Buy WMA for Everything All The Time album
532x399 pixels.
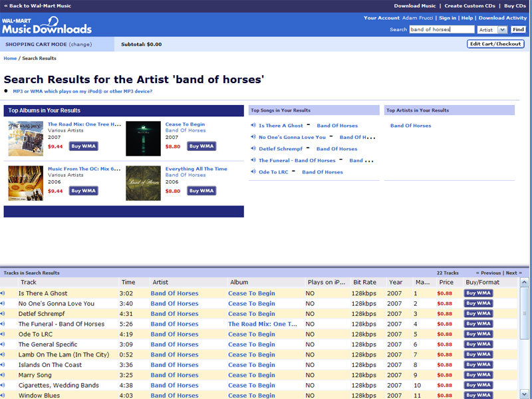pos(201,191)
